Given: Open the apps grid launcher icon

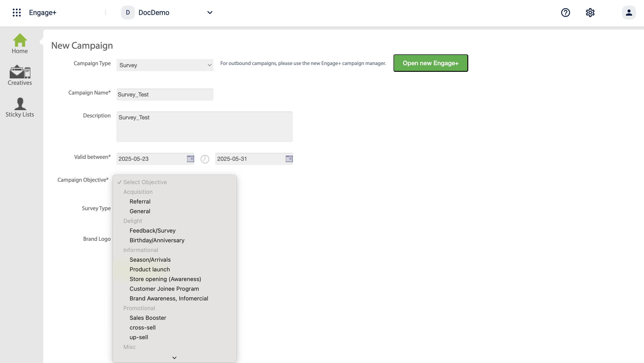Looking at the screenshot, I should point(17,13).
